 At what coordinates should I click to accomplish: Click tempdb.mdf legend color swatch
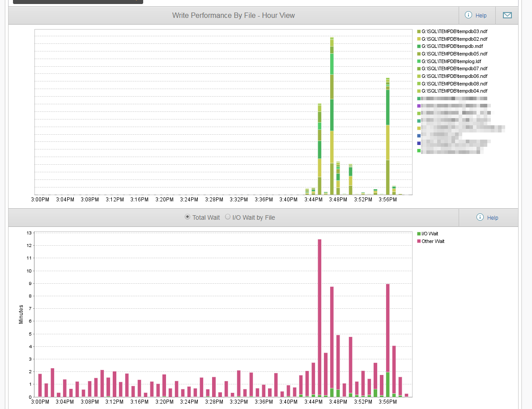tap(419, 47)
